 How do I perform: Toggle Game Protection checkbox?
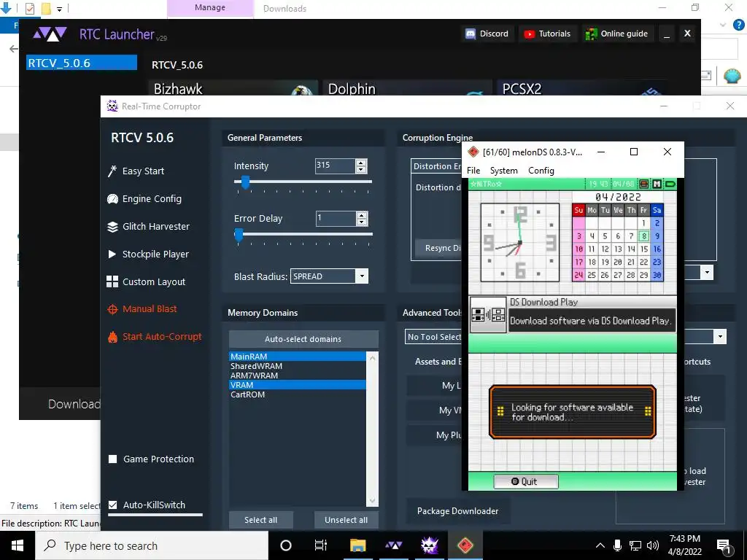point(113,459)
